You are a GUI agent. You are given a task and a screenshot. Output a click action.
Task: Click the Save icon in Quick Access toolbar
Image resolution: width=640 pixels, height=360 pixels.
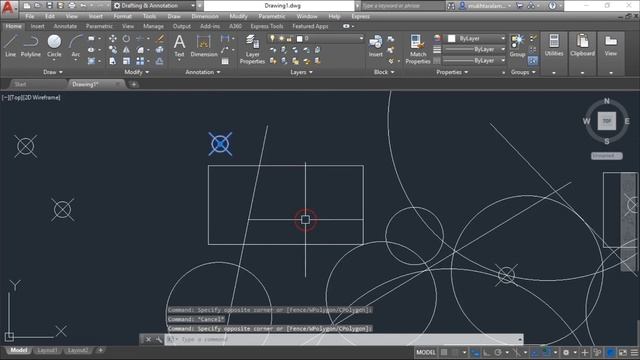(49, 6)
